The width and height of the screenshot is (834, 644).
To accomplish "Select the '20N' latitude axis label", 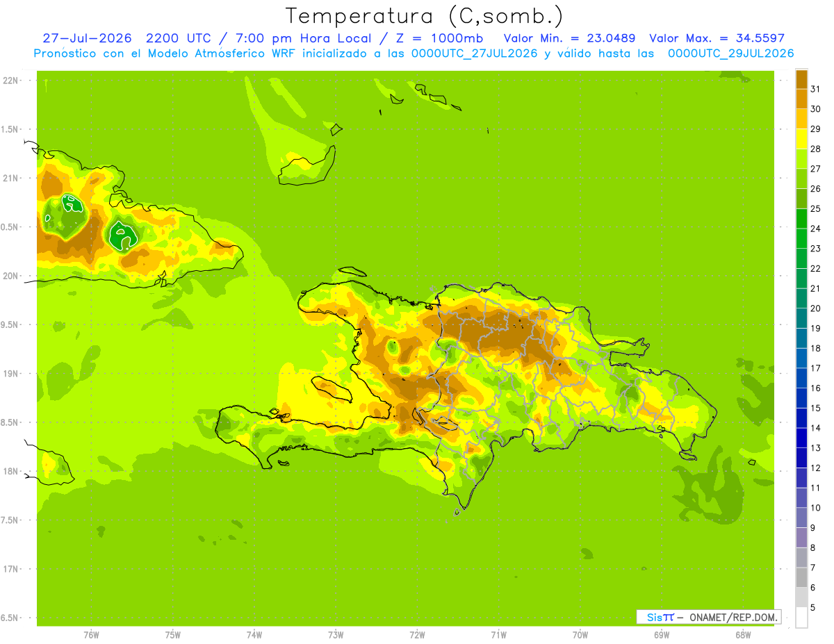I will tap(10, 276).
